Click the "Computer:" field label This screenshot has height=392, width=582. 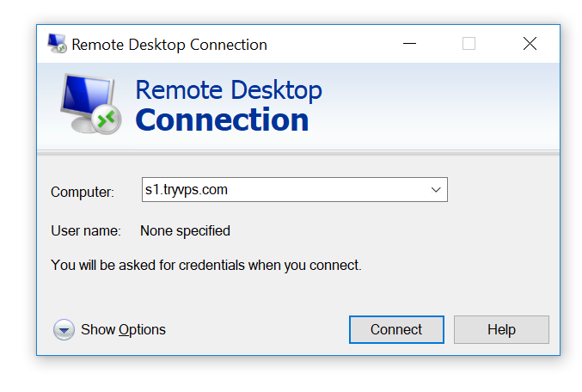(83, 192)
